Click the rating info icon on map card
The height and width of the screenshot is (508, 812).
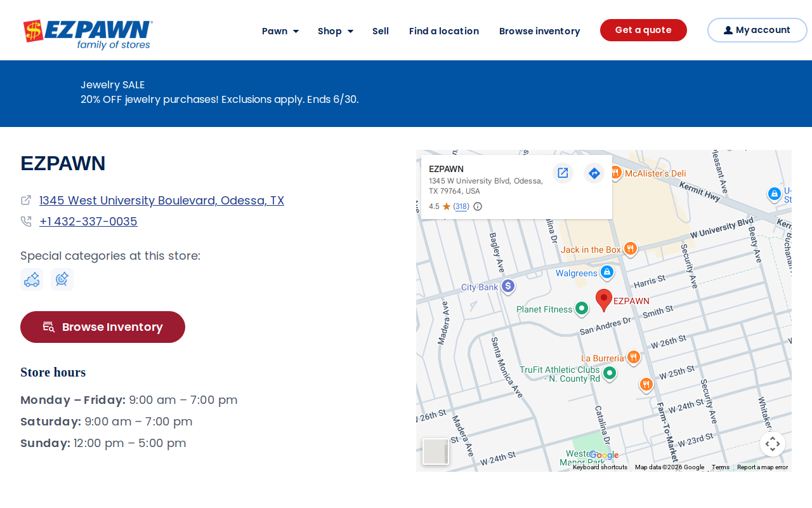click(x=478, y=206)
